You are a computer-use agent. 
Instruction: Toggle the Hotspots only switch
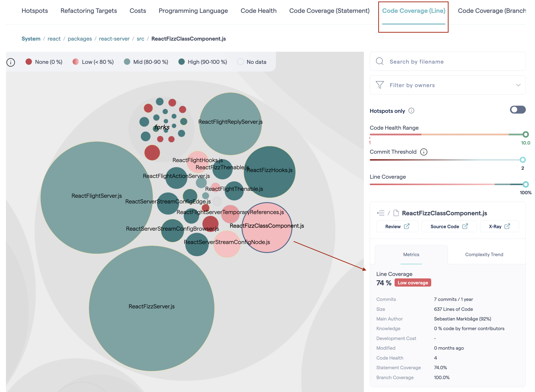(518, 110)
